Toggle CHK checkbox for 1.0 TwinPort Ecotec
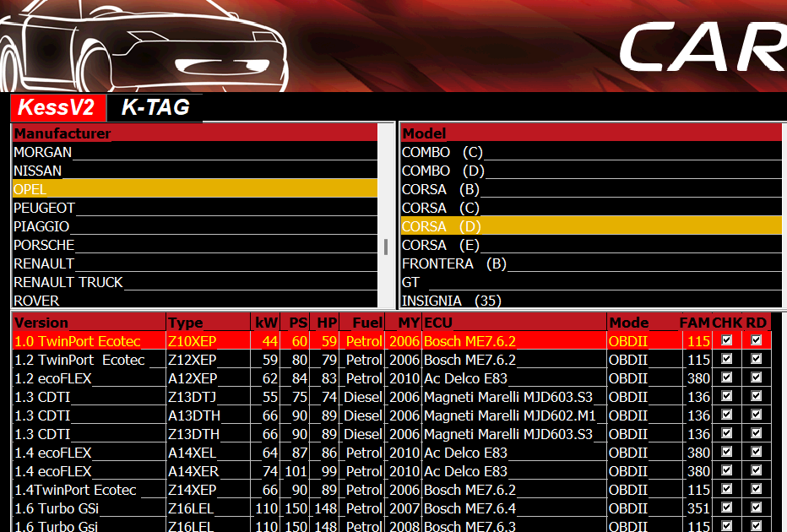This screenshot has height=532, width=787. click(x=726, y=340)
